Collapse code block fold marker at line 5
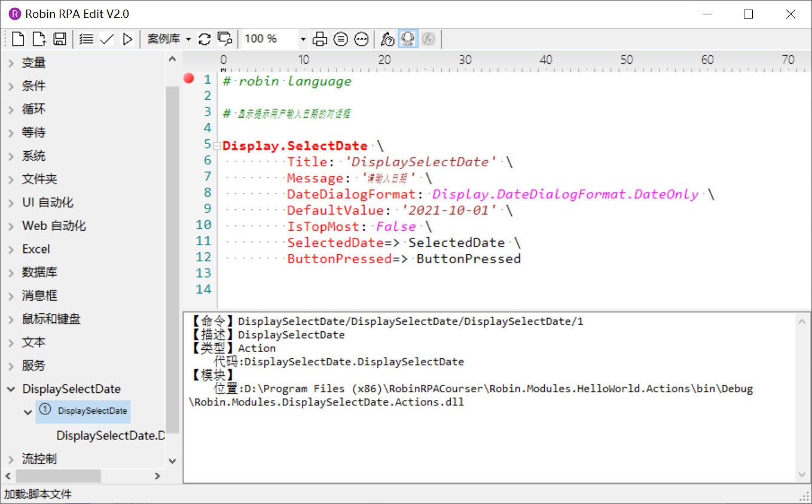The image size is (812, 504). point(218,146)
